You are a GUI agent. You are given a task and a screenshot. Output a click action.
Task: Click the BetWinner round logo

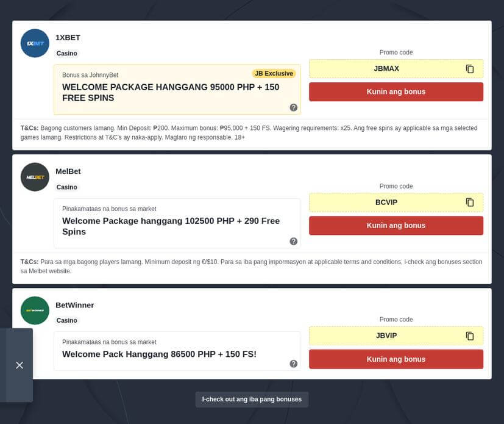coord(35,311)
